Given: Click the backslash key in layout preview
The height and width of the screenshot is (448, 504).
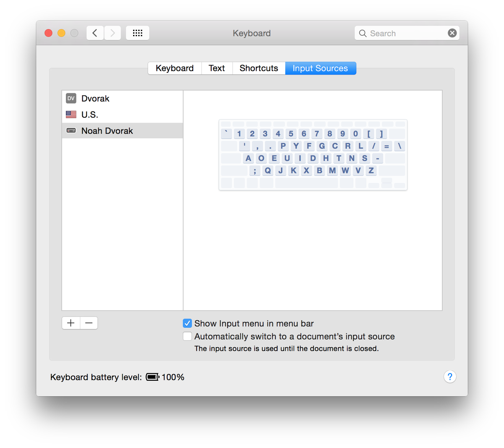Looking at the screenshot, I should [x=399, y=146].
